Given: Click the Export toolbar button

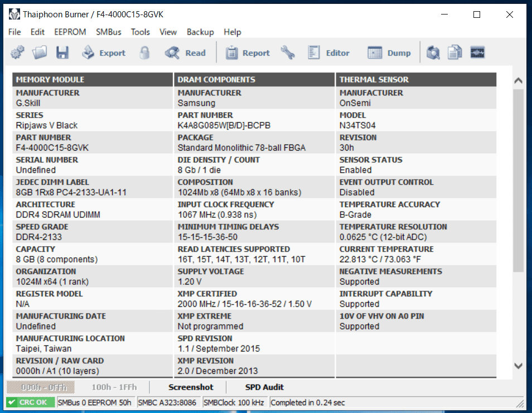Looking at the screenshot, I should (104, 52).
